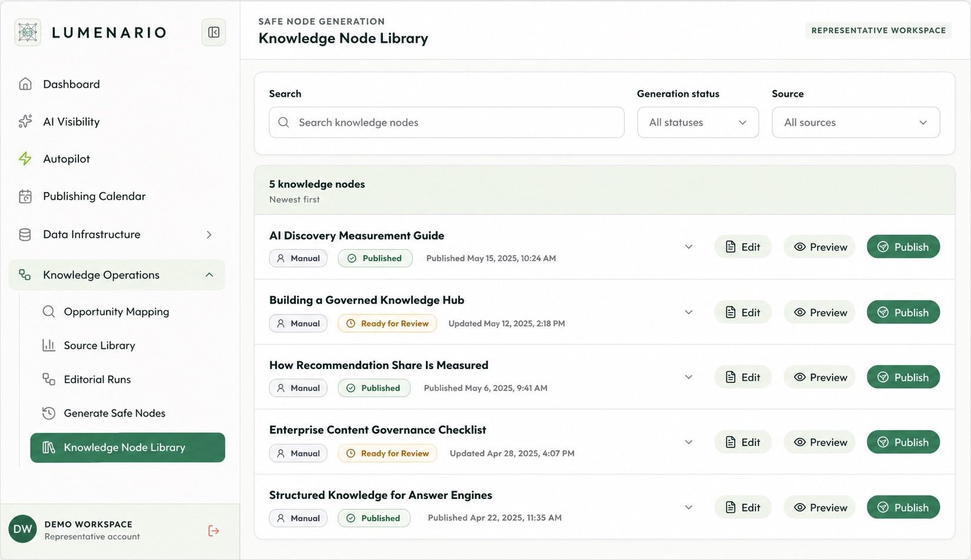Click Ready for Review badge on Governed Knowledge Hub
This screenshot has width=971, height=560.
tap(387, 323)
